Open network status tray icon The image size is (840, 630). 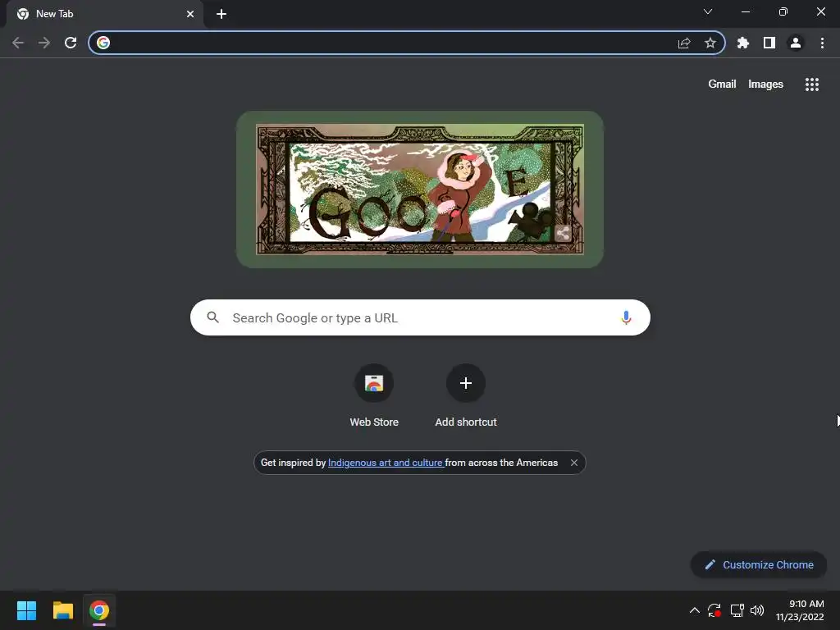737,610
